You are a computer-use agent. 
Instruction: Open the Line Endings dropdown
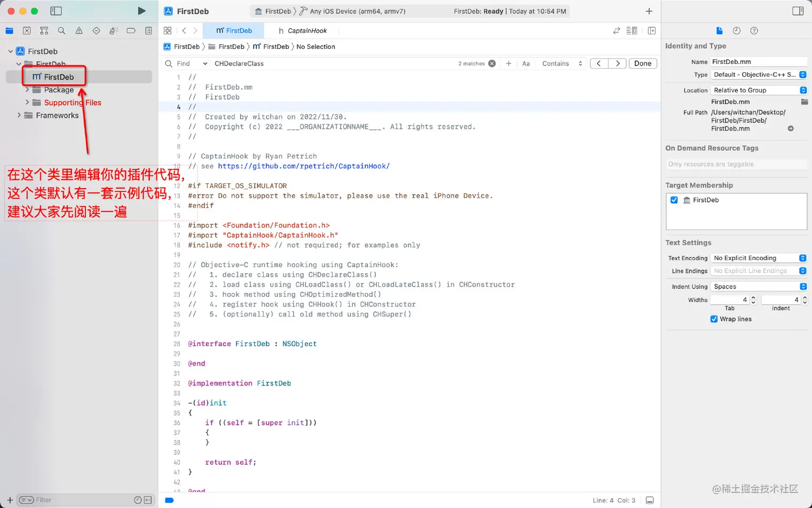click(758, 271)
